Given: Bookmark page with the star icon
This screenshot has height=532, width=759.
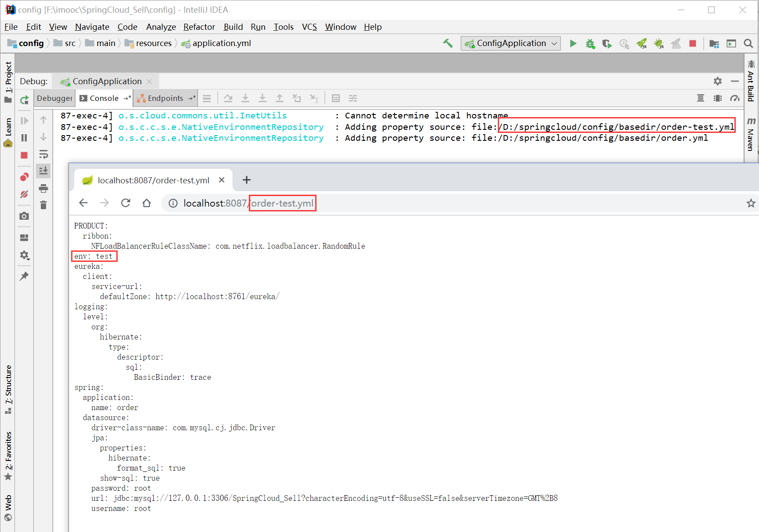Looking at the screenshot, I should click(x=751, y=203).
